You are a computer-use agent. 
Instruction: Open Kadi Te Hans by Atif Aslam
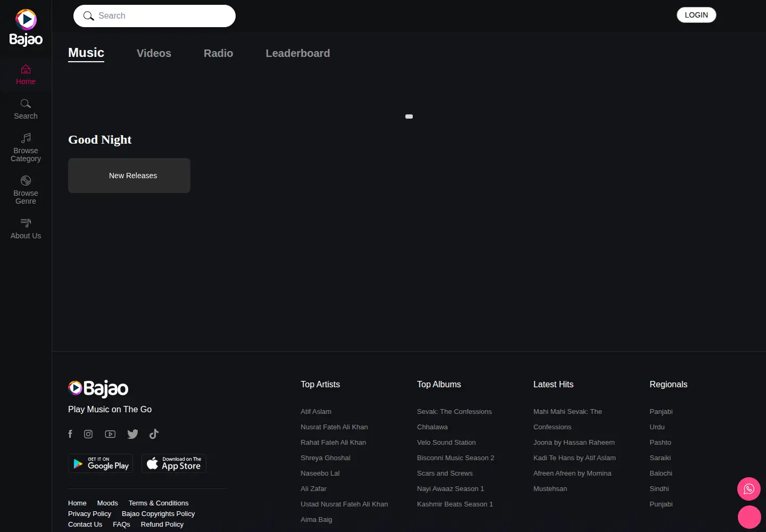[x=574, y=458]
